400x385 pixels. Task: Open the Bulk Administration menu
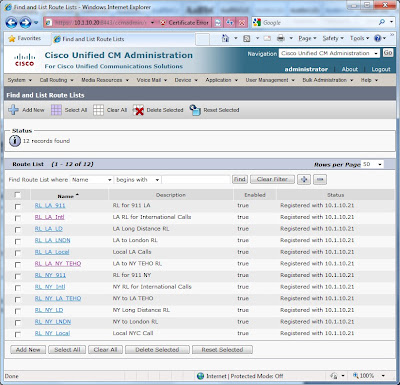tap(328, 80)
